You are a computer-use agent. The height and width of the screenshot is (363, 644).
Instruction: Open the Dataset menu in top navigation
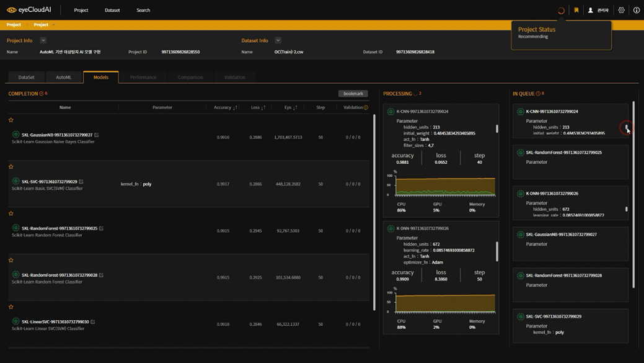[112, 11]
